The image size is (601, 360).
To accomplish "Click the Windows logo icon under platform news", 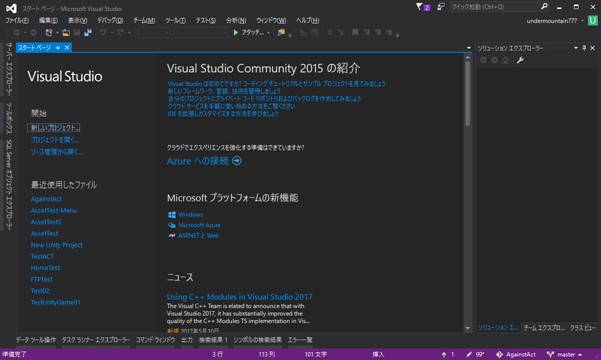I will (172, 215).
